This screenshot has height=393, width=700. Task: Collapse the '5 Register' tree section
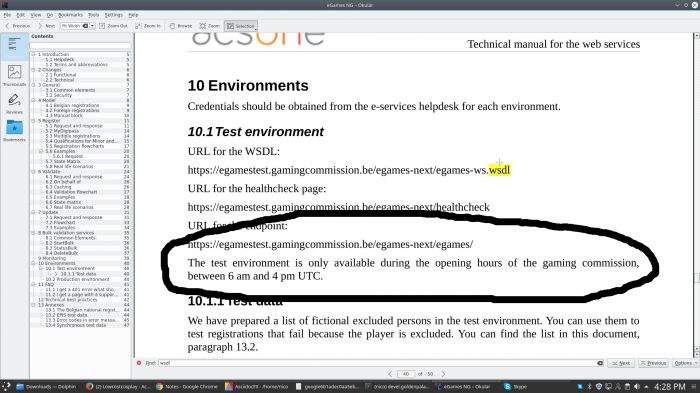coord(33,121)
